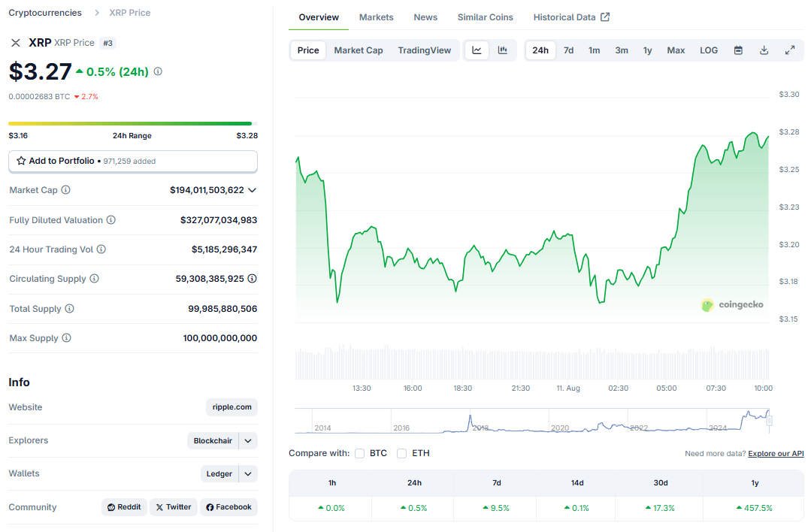811x532 pixels.
Task: Open Twitter community link
Action: click(x=174, y=507)
